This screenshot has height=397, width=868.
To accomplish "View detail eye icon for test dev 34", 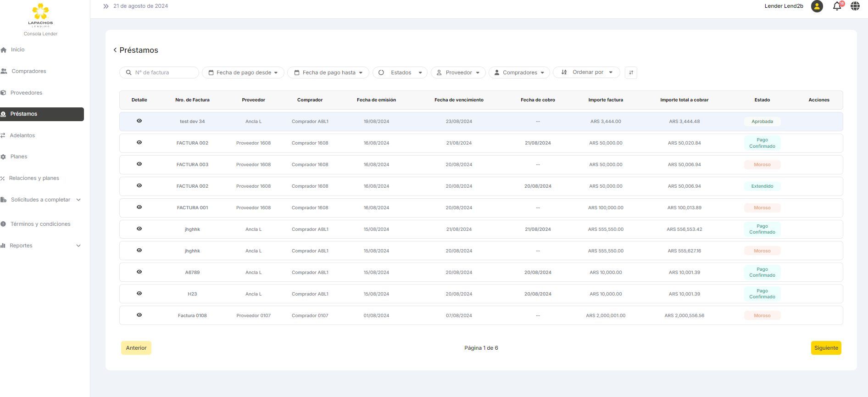I will (x=139, y=121).
